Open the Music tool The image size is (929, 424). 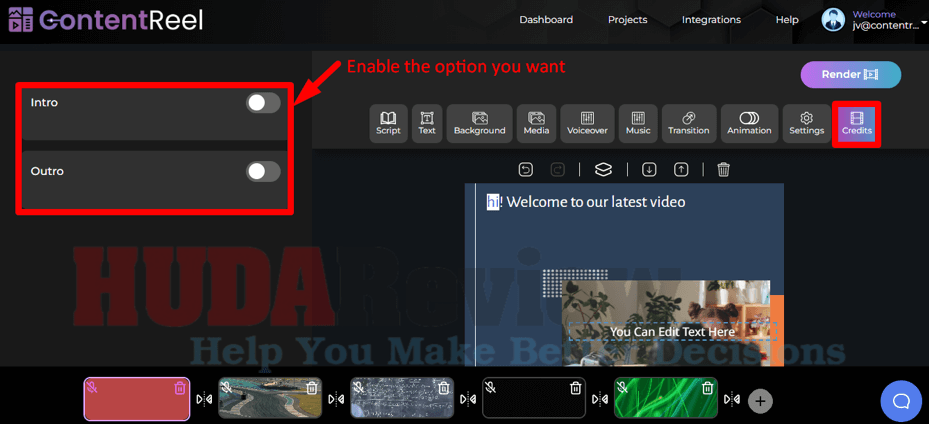pyautogui.click(x=638, y=124)
